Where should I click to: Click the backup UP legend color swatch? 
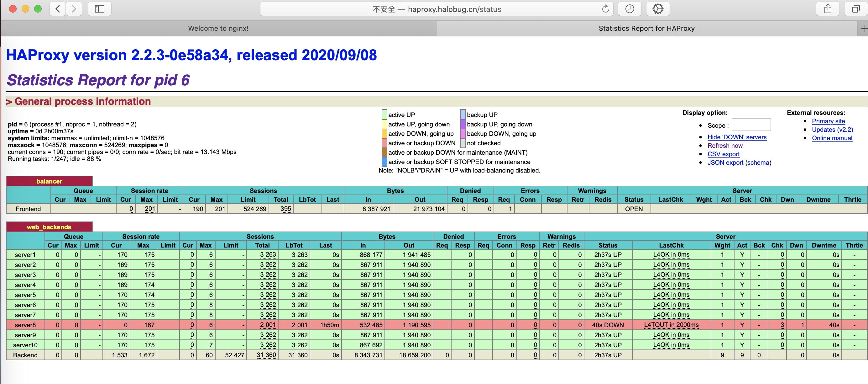(x=463, y=115)
